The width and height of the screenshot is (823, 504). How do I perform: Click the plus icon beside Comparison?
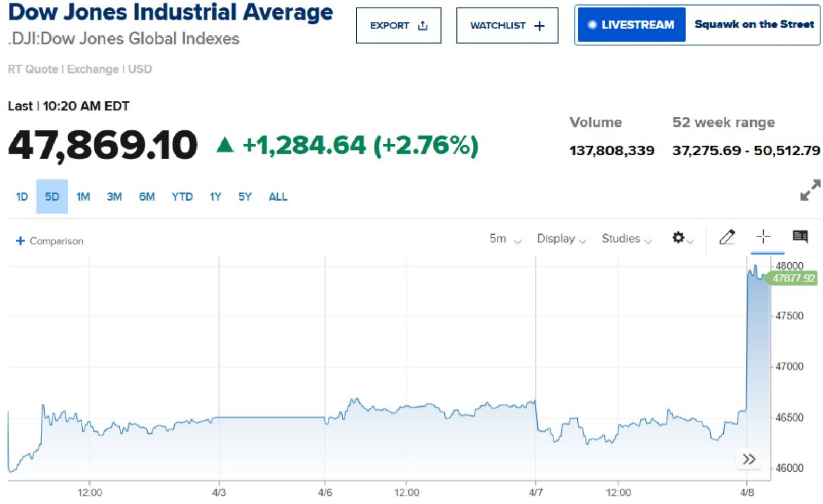(x=20, y=241)
